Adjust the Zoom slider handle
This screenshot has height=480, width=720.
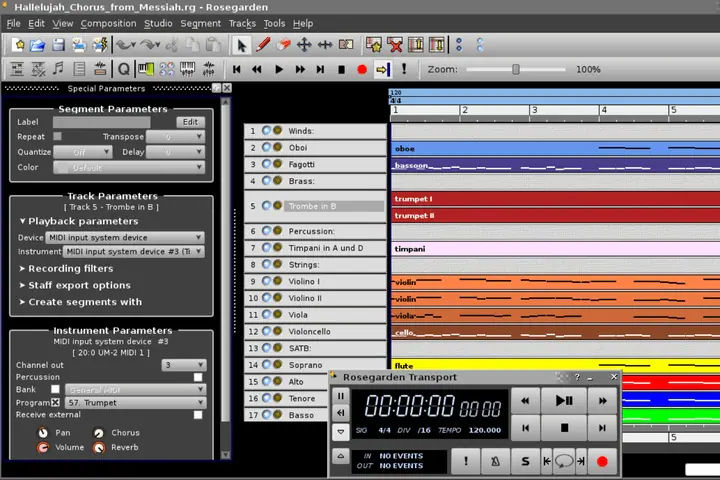(x=516, y=69)
